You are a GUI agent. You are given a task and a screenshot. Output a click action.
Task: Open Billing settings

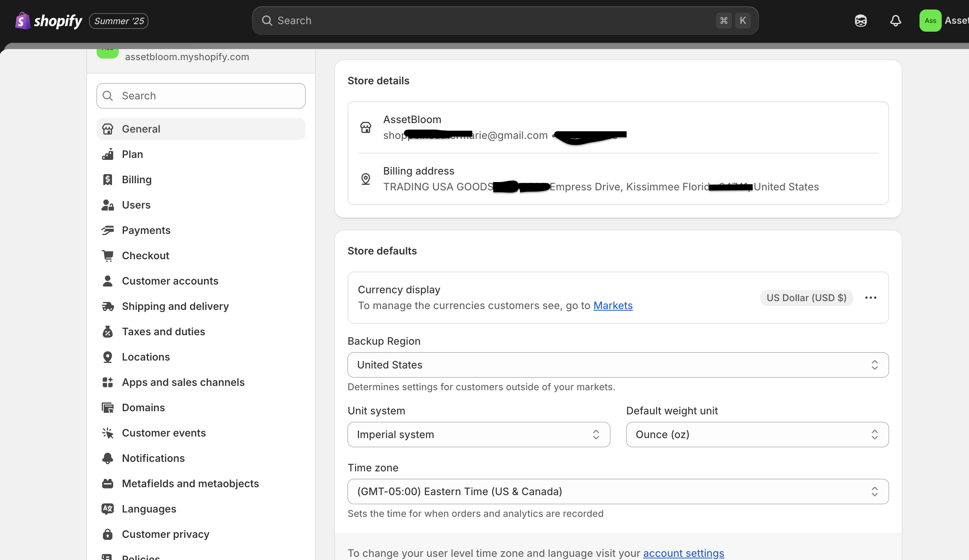[201, 180]
